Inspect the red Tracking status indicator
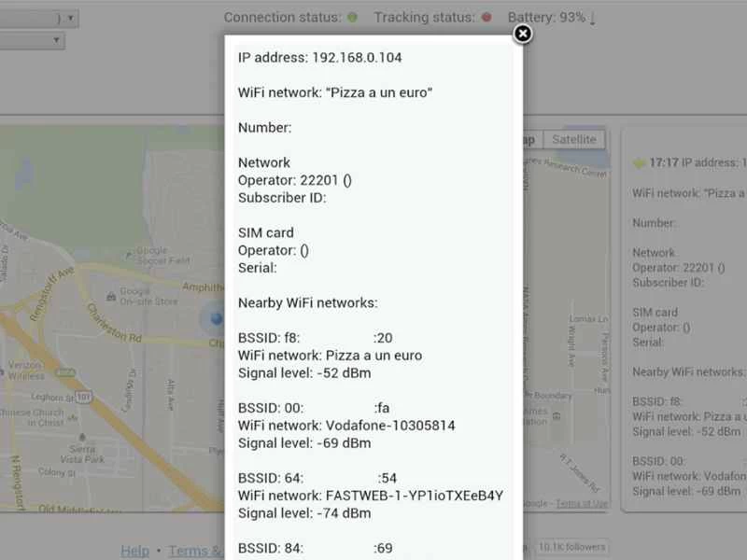The width and height of the screenshot is (747, 560). (487, 16)
